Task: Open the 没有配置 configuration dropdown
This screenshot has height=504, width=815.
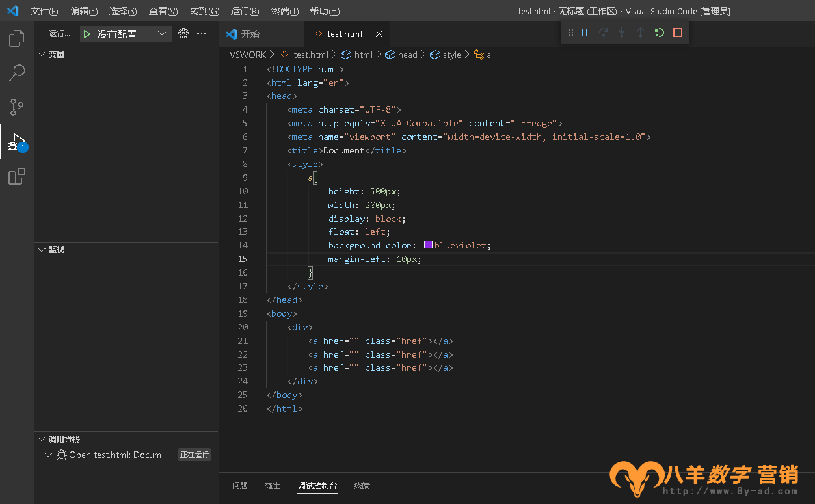Action: point(126,34)
